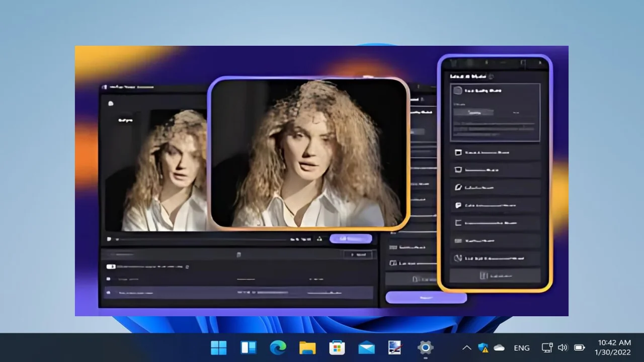Open the Windows Start menu
The image size is (644, 362).
[x=218, y=347]
